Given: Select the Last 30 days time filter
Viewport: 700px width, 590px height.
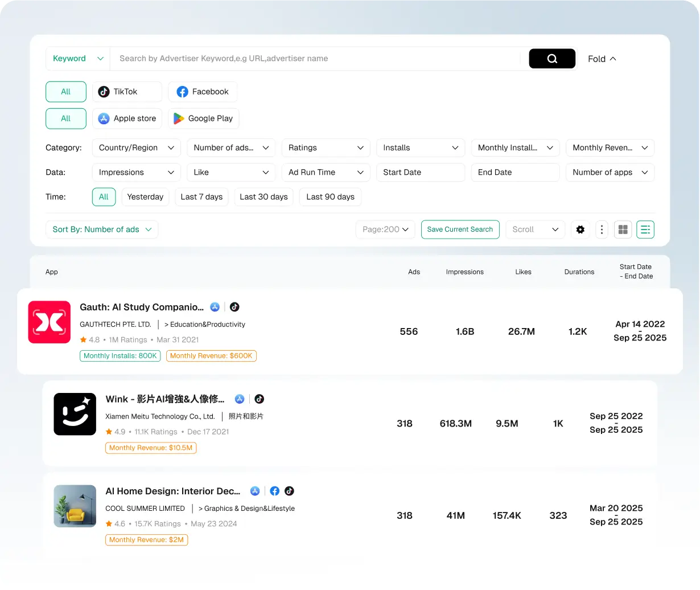Looking at the screenshot, I should point(263,196).
